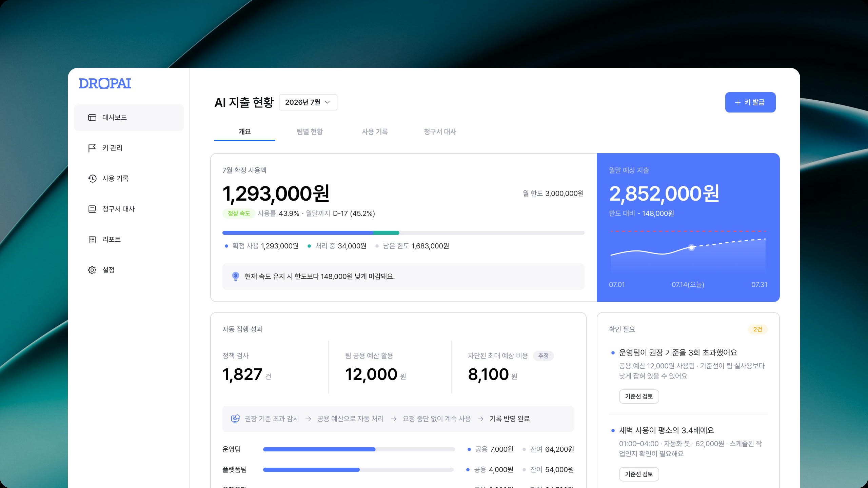Image resolution: width=868 pixels, height=488 pixels.
Task: Click the 추정 badge
Action: coord(544,356)
